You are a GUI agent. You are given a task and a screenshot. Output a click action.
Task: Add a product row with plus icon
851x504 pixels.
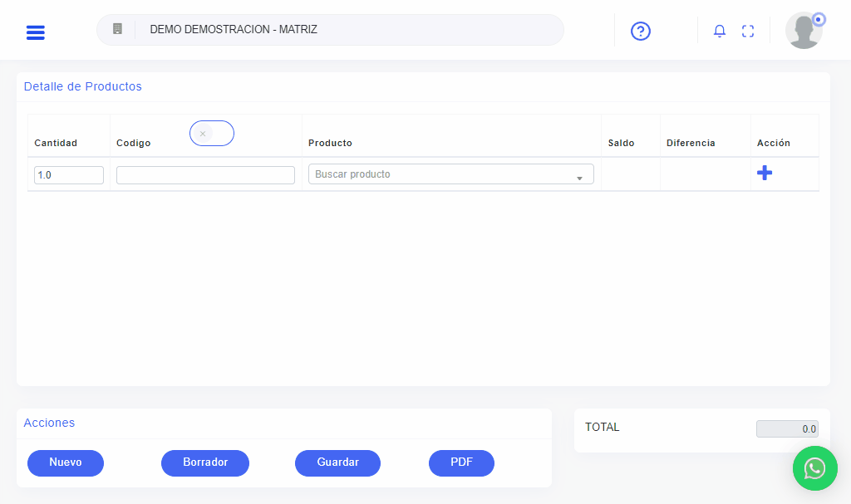765,173
